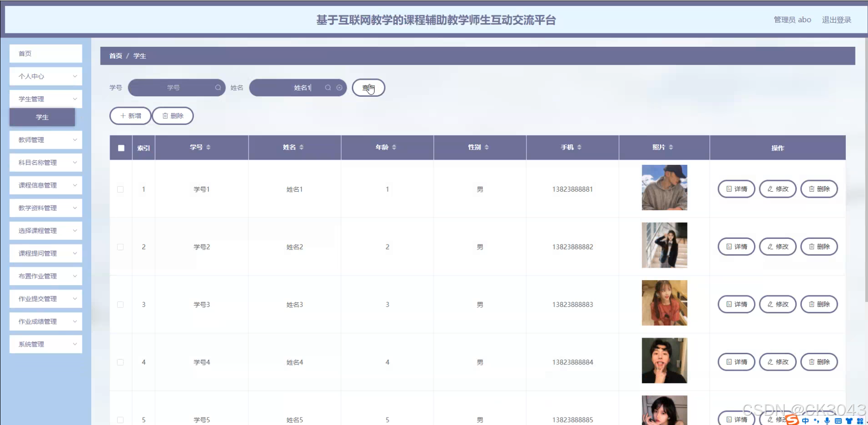Click 修改 for 学号2 row
Image resolution: width=868 pixels, height=425 pixels.
(778, 247)
